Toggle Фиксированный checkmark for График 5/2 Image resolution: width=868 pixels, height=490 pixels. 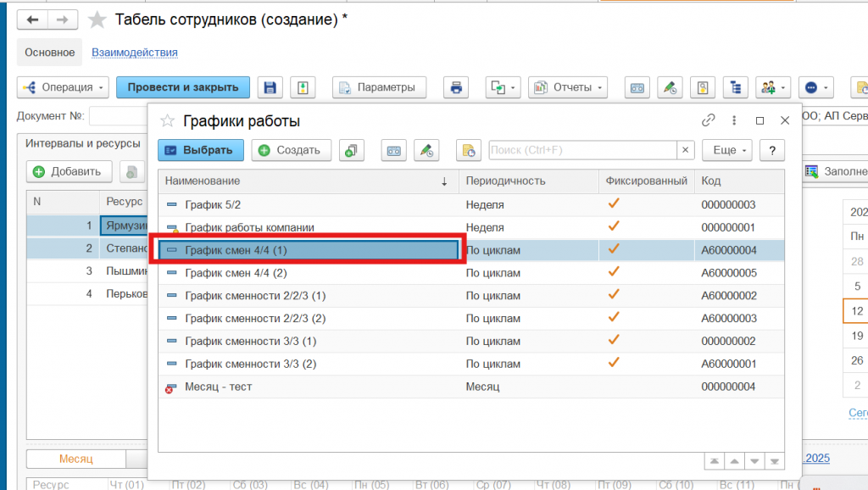(x=614, y=204)
